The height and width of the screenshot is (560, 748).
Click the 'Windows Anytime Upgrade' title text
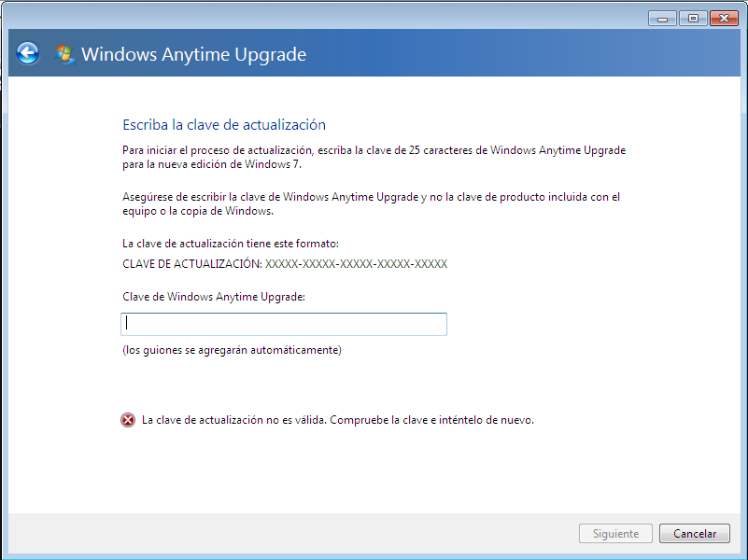click(193, 54)
